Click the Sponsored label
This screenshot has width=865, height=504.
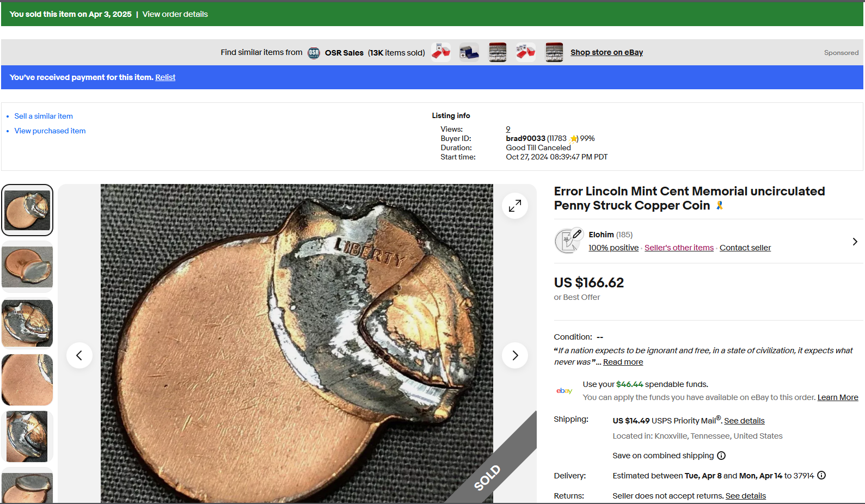click(841, 53)
